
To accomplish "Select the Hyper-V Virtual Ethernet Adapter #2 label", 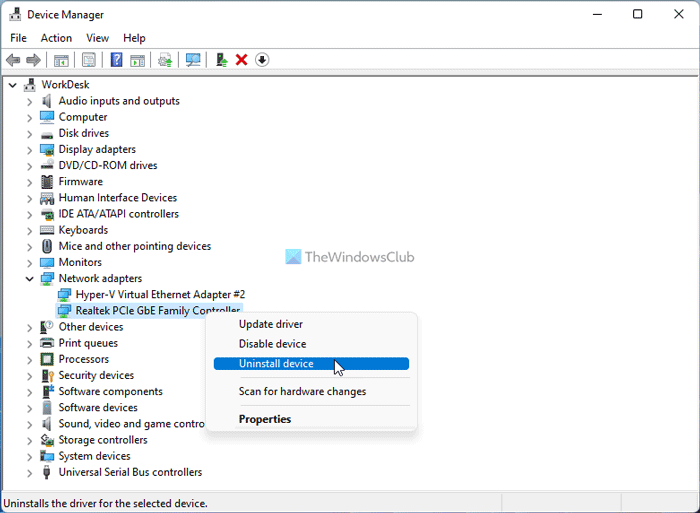I will pyautogui.click(x=160, y=295).
